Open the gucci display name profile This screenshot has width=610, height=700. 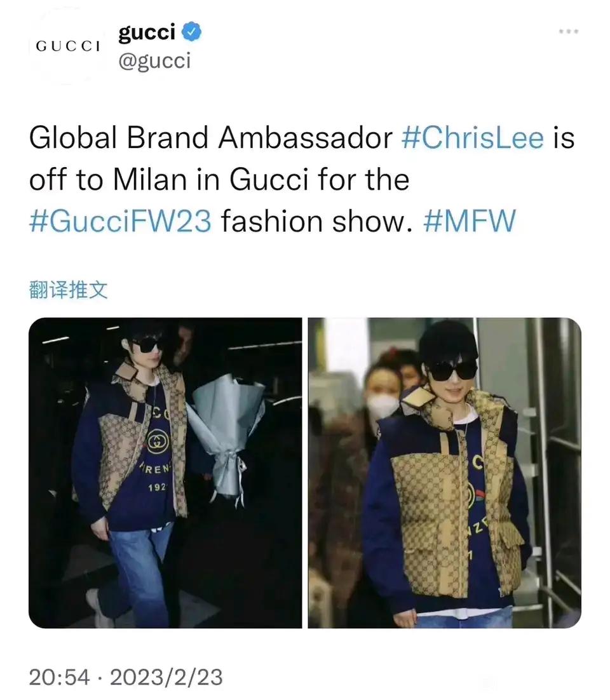coord(147,33)
